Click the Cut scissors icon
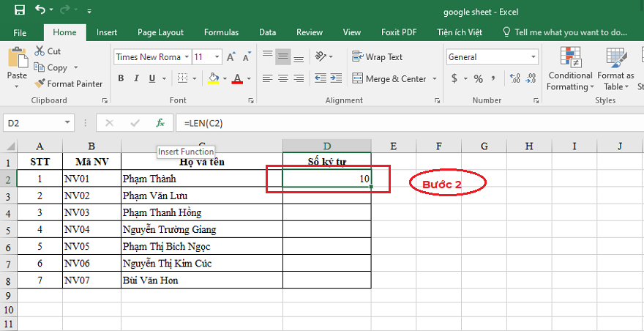The image size is (644, 331). (x=40, y=51)
